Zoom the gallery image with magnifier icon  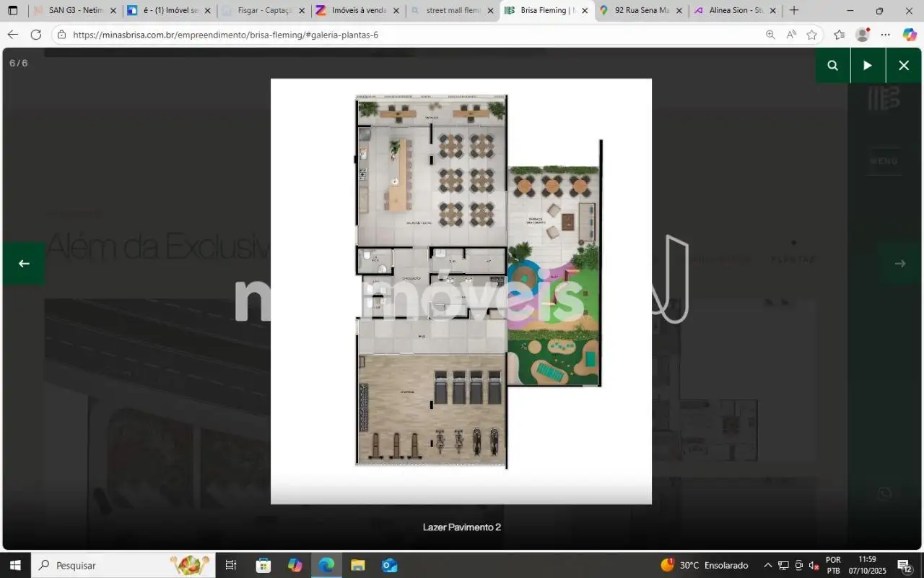pos(832,66)
